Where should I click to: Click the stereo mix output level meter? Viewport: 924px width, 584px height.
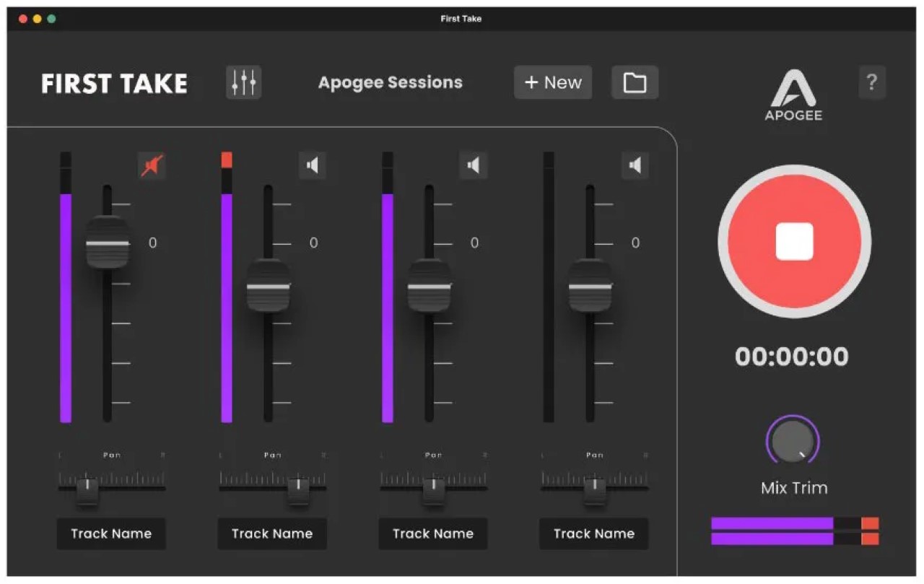point(795,531)
